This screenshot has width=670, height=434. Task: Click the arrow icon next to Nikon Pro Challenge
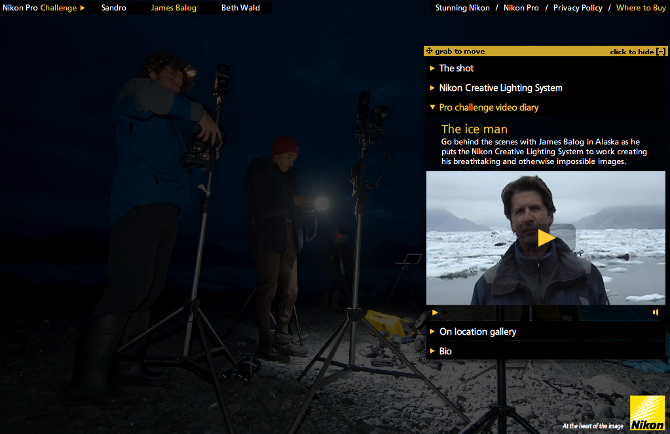(82, 8)
